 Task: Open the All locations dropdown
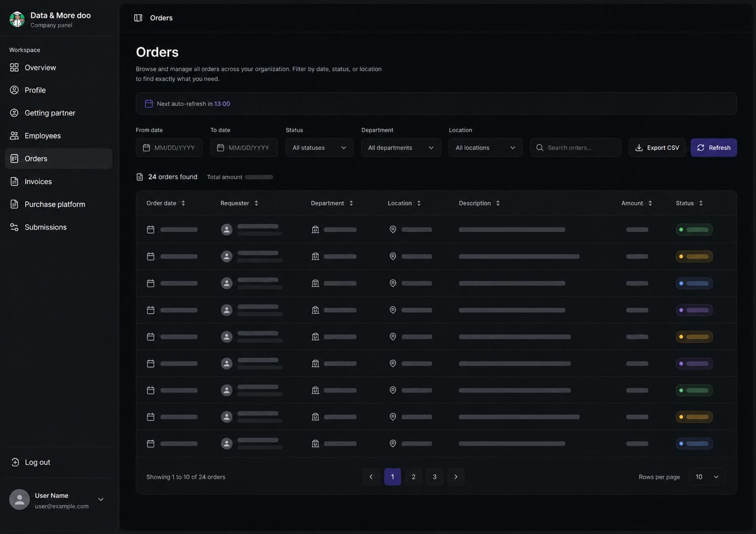(x=486, y=147)
